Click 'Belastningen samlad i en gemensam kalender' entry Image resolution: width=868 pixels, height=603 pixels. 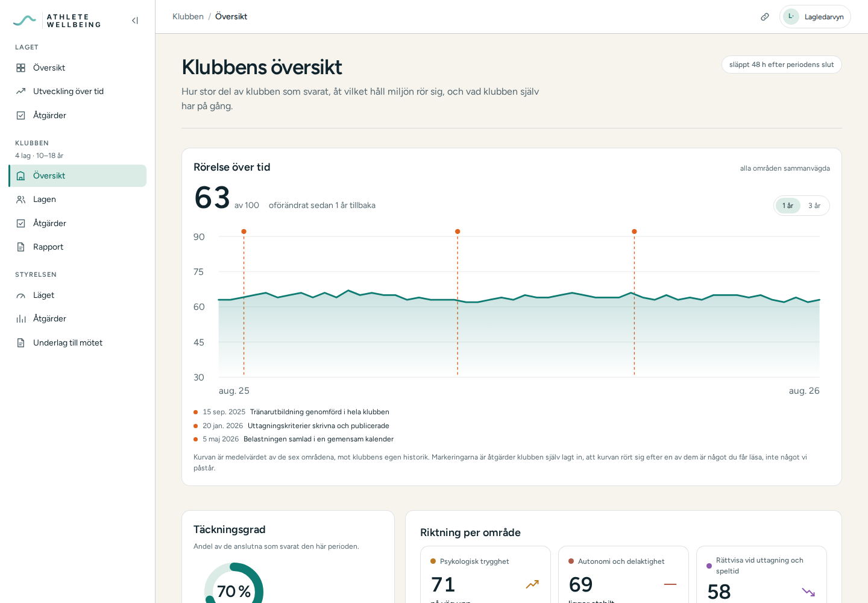pos(318,439)
